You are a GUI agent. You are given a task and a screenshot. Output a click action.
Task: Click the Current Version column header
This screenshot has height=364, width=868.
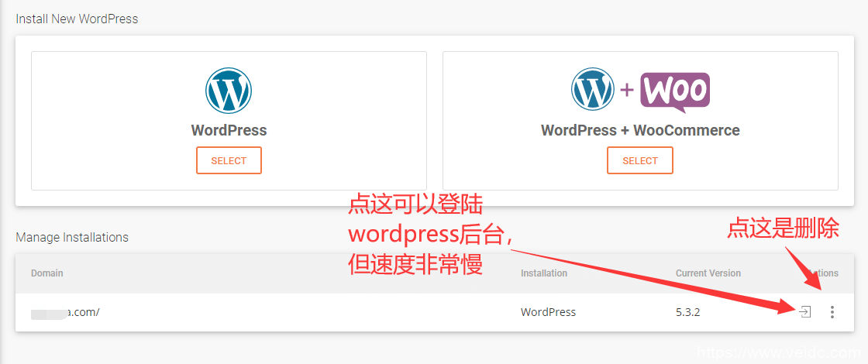coord(708,273)
